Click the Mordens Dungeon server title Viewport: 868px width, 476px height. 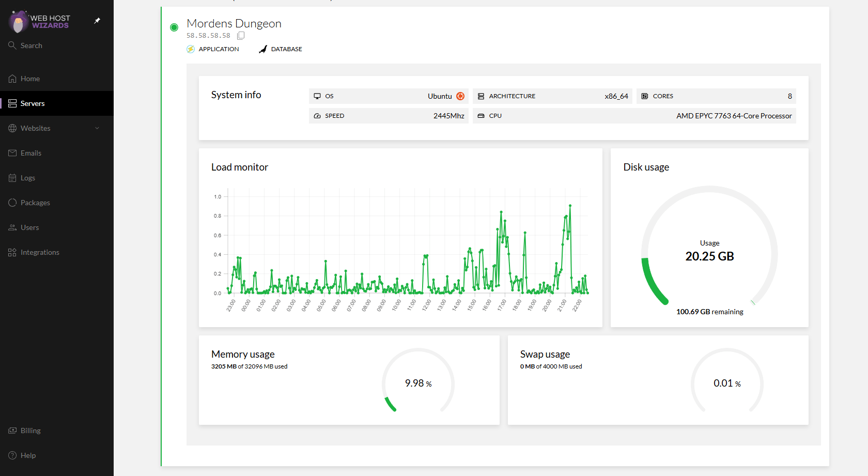click(234, 23)
